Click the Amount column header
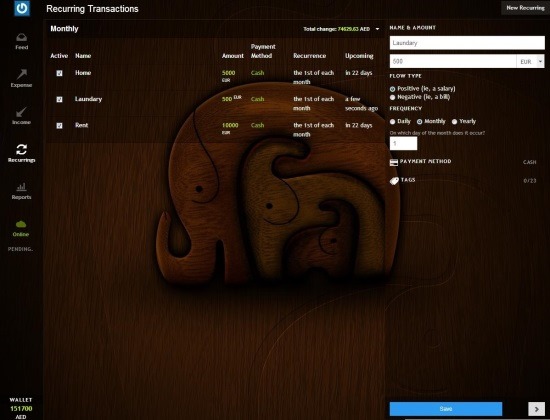Image resolution: width=550 pixels, height=420 pixels. pyautogui.click(x=233, y=56)
